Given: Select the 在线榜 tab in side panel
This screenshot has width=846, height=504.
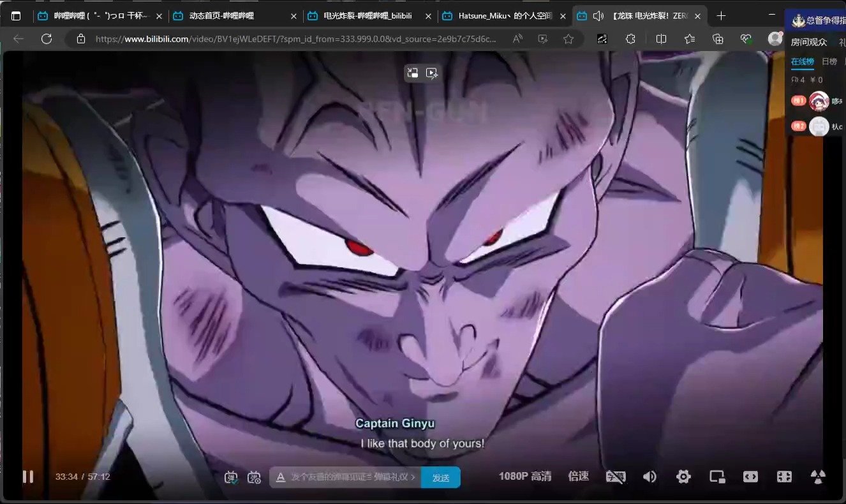Looking at the screenshot, I should point(803,62).
